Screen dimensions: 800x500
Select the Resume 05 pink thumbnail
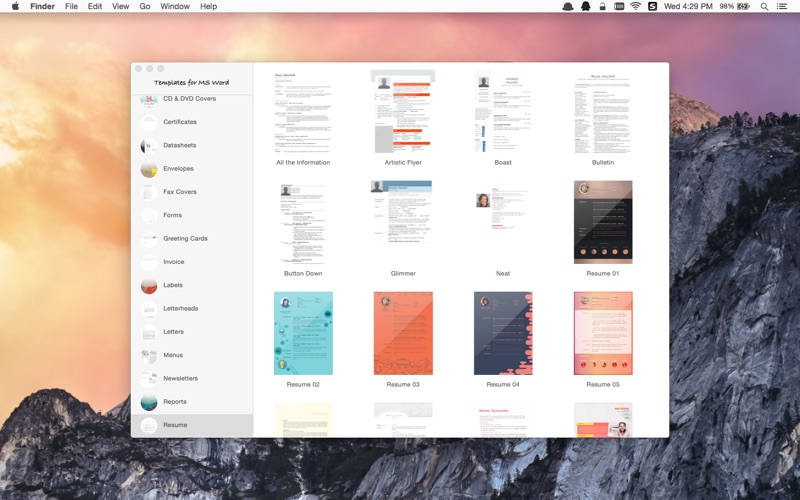[603, 333]
